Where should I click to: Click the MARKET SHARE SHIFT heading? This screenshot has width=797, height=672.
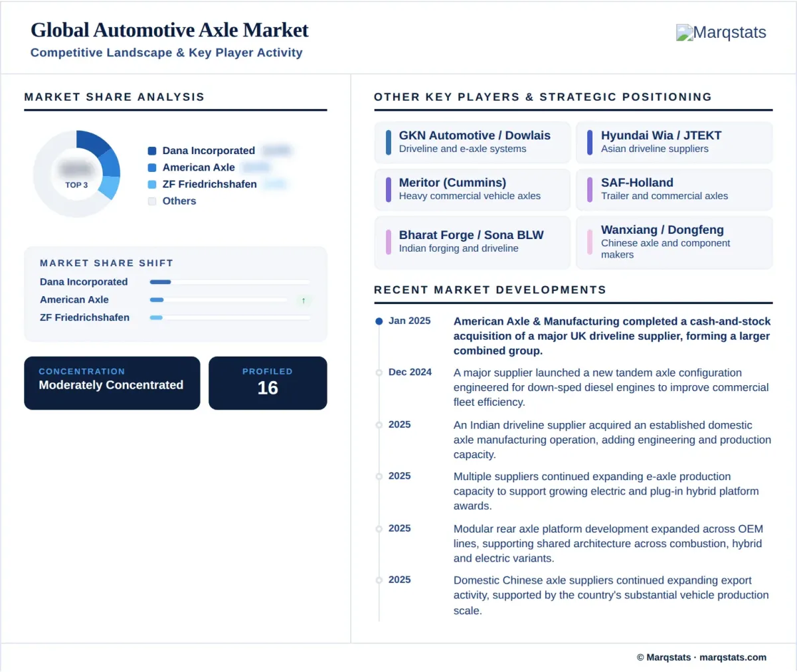point(106,263)
